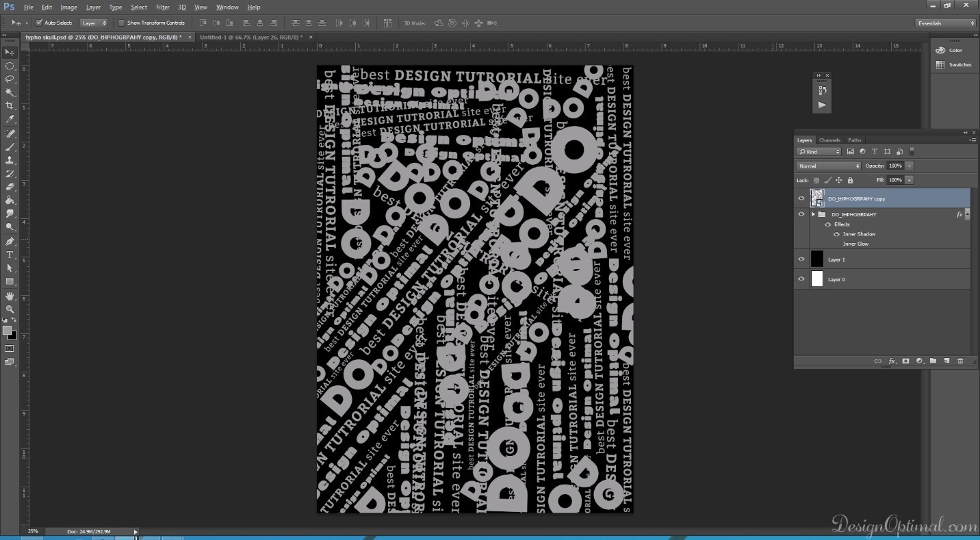The image size is (980, 540).
Task: Toggle Inner Shadow effect visibility
Action: pyautogui.click(x=836, y=234)
